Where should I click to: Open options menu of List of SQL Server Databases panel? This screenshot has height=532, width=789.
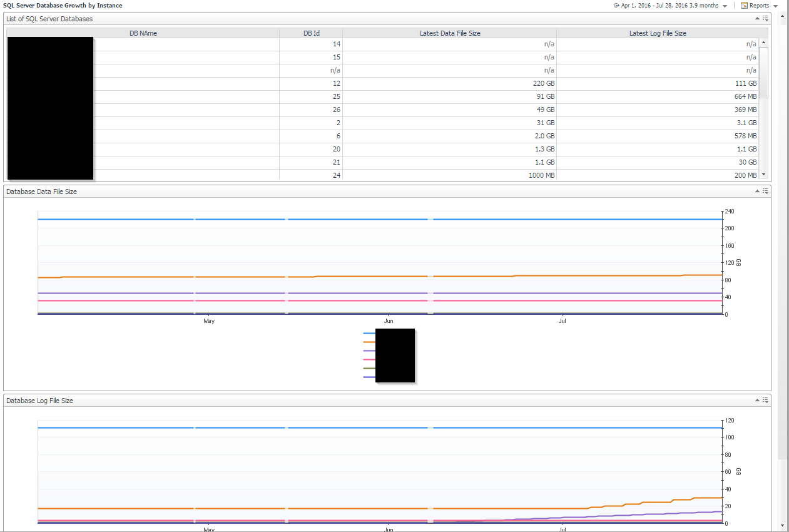pyautogui.click(x=765, y=19)
